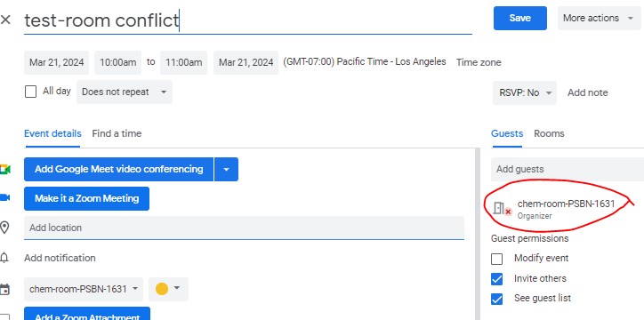Open Google Meet options dropdown arrow
Image resolution: width=644 pixels, height=320 pixels.
point(226,169)
